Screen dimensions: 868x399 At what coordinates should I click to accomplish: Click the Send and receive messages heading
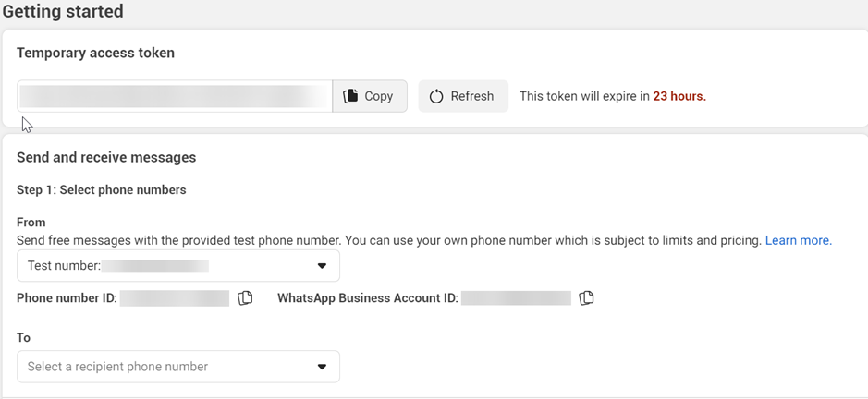[x=106, y=158]
